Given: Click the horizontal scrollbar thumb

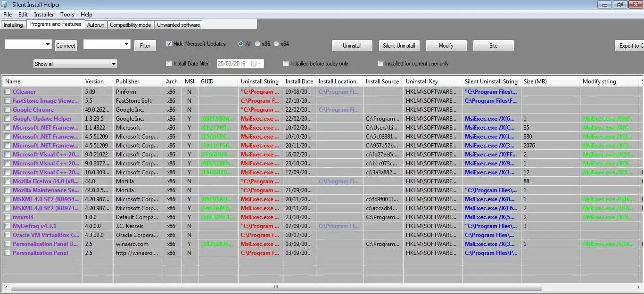Looking at the screenshot, I should coord(276,287).
